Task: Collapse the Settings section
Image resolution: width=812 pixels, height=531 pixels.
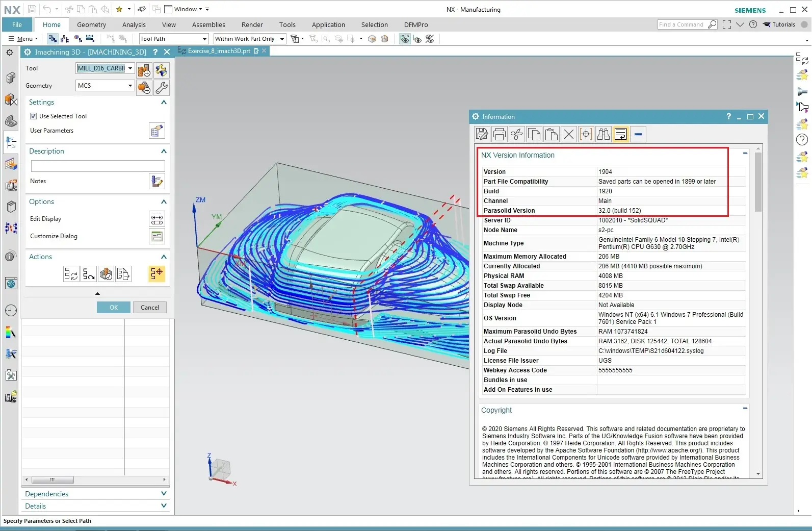Action: 164,103
